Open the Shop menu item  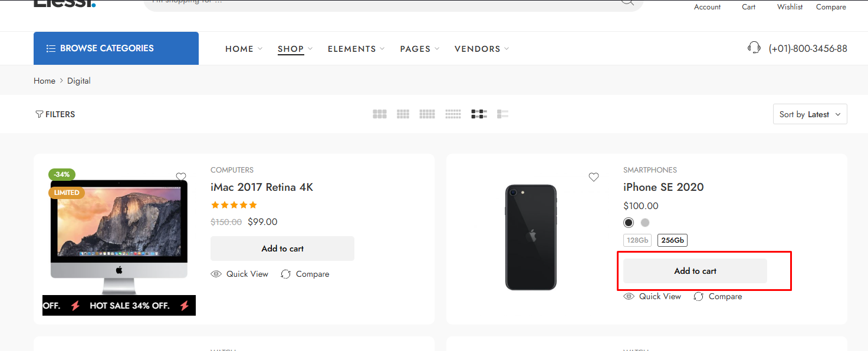tap(295, 49)
